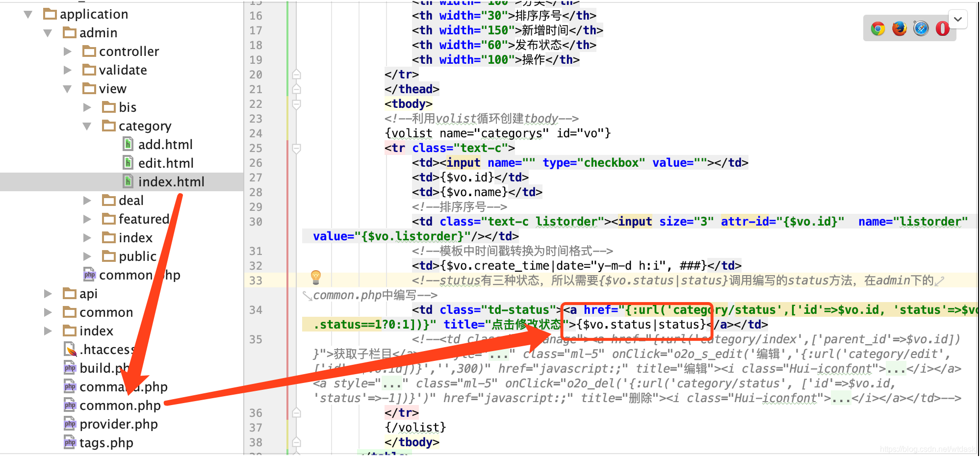Click the admin folder icon

(x=70, y=32)
